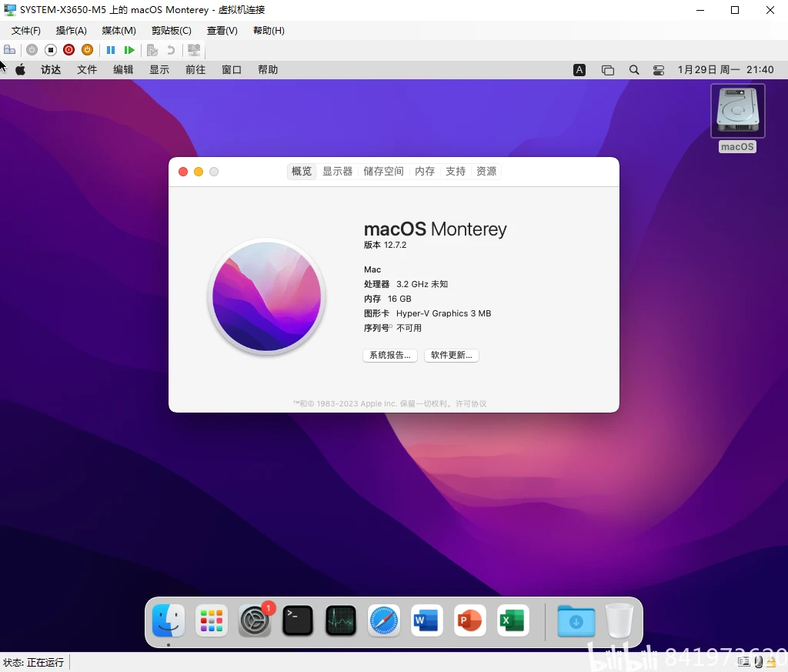Viewport: 788px width, 672px height.
Task: Open Finder from the Dock
Action: pos(169,620)
